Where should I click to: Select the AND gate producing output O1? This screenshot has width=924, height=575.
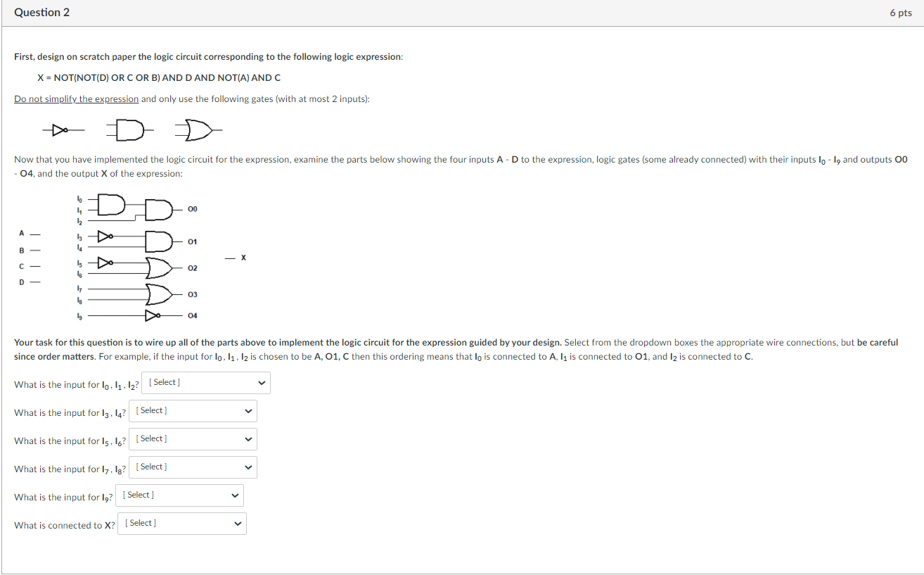click(x=158, y=241)
